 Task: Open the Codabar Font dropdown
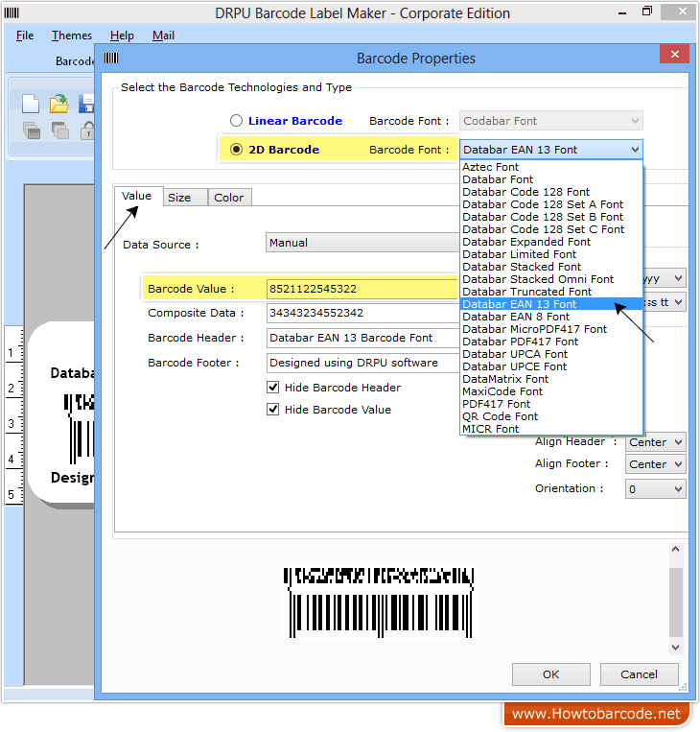point(550,121)
